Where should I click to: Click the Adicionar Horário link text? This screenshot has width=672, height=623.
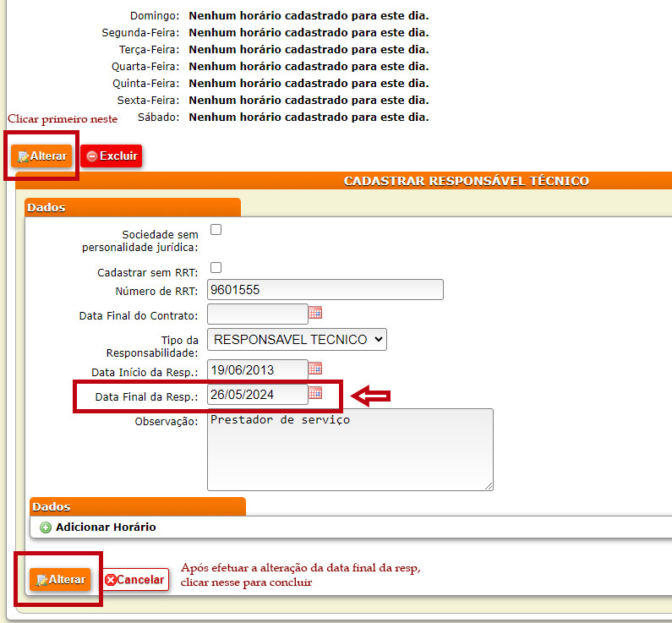coord(106,527)
